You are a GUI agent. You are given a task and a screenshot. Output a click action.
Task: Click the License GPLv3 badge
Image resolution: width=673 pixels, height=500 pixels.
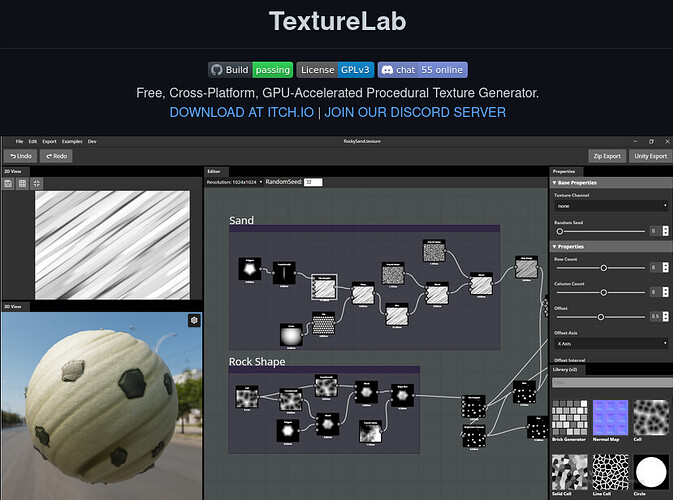click(x=335, y=70)
